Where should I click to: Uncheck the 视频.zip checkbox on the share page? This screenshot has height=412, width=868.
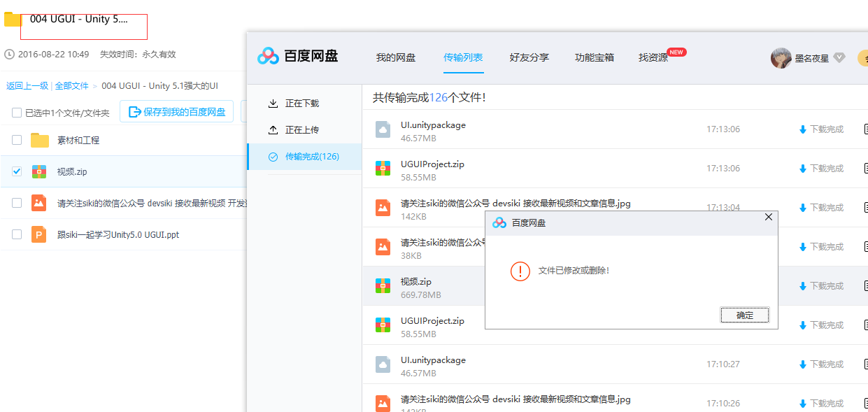(x=17, y=171)
